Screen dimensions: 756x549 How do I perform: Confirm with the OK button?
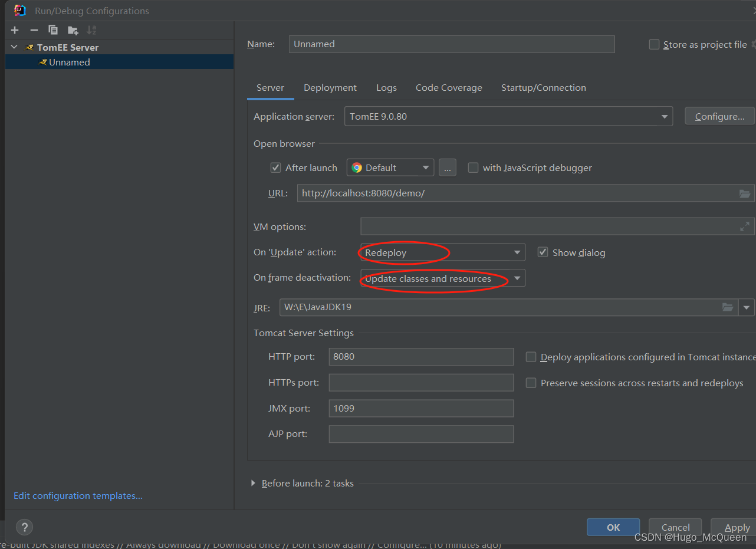(613, 527)
